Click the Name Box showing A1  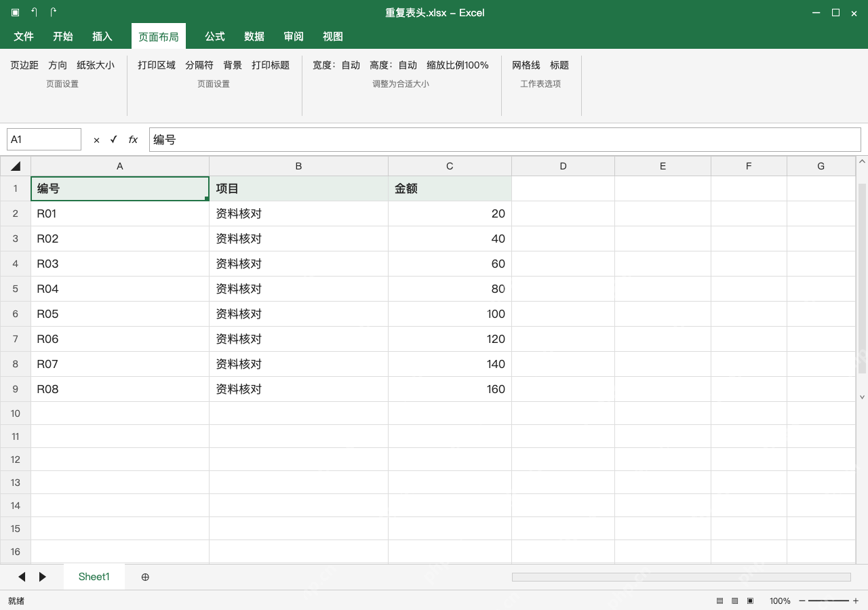(x=44, y=140)
